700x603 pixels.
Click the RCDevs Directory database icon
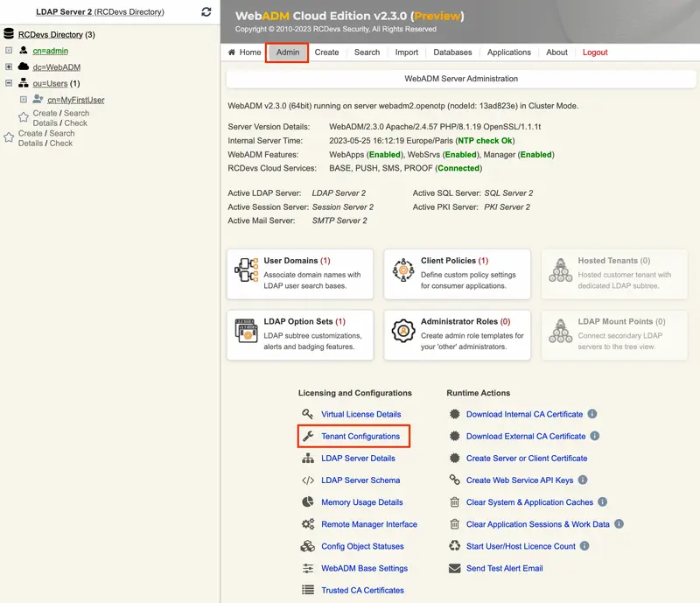point(9,33)
